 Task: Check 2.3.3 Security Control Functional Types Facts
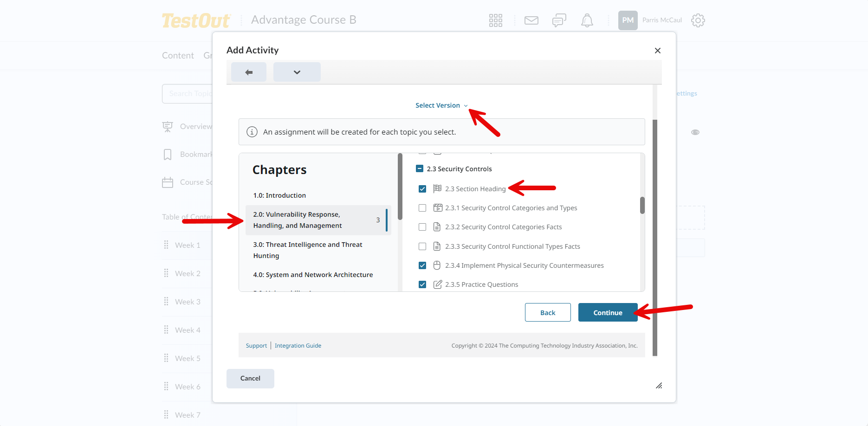422,246
